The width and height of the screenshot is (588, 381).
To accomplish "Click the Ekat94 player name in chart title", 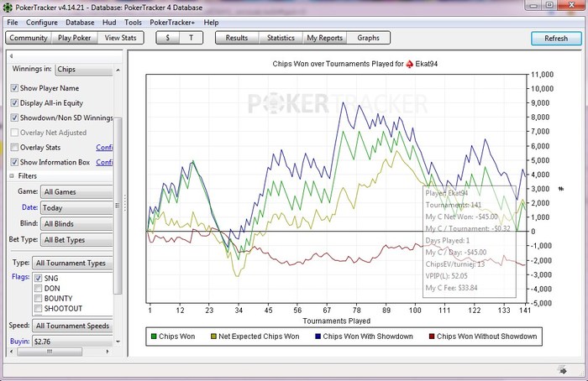I will pyautogui.click(x=427, y=64).
